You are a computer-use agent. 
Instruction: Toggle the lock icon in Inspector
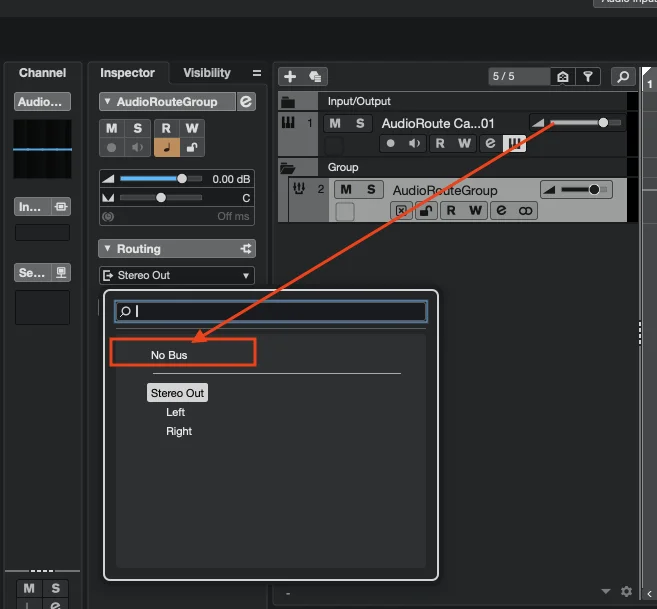coord(192,147)
